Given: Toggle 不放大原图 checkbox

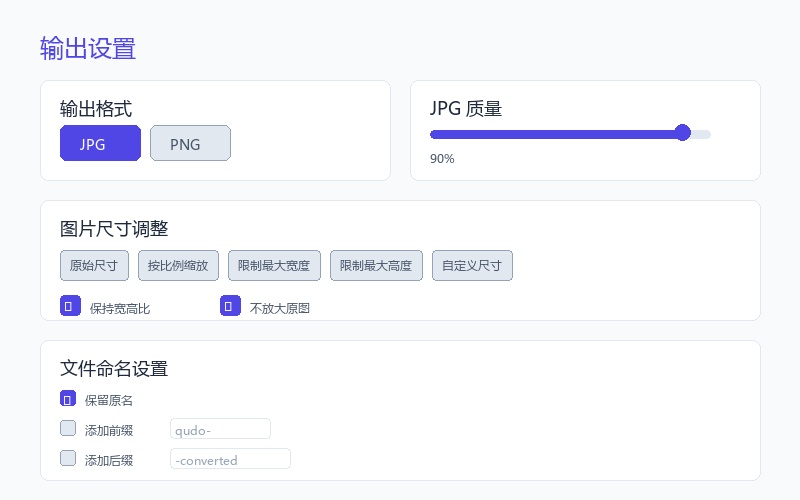Looking at the screenshot, I should pyautogui.click(x=230, y=306).
